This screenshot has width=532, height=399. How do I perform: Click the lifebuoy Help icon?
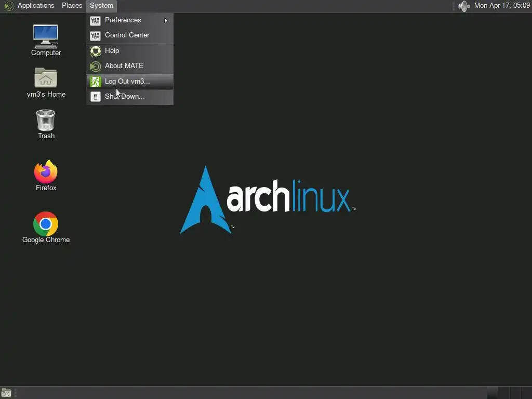click(x=96, y=51)
